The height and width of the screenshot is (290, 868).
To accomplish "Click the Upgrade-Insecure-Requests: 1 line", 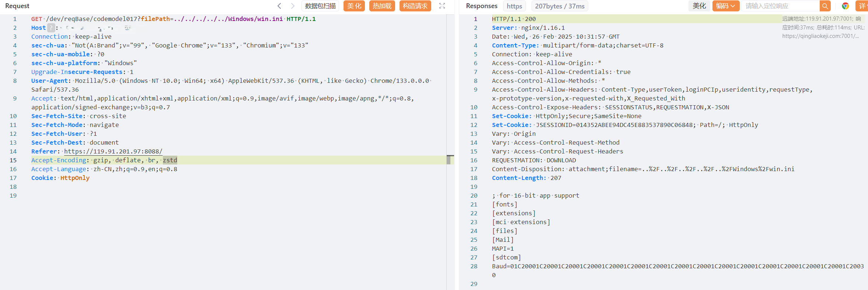I will coord(82,72).
